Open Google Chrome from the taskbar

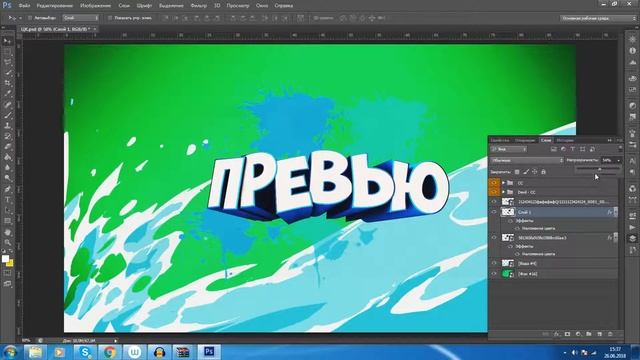point(109,352)
